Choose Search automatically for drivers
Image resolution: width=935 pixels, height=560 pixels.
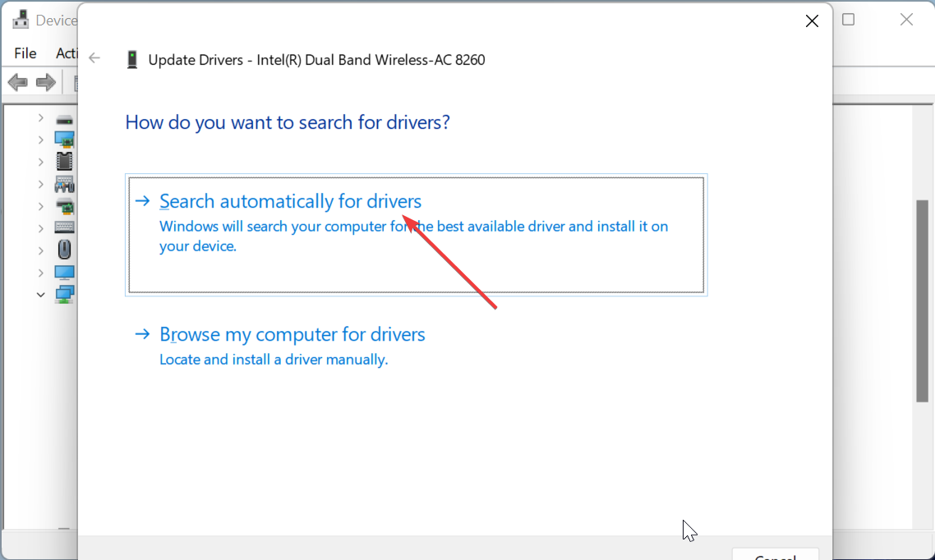417,235
